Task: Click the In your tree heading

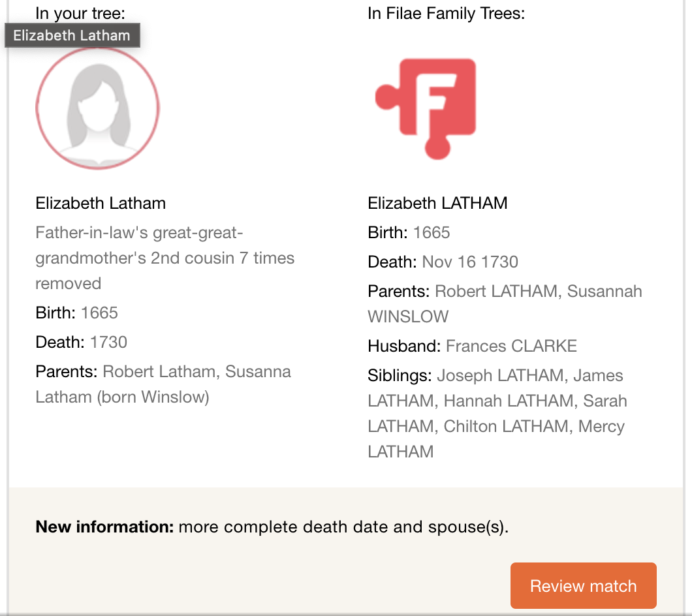Action: click(x=80, y=13)
